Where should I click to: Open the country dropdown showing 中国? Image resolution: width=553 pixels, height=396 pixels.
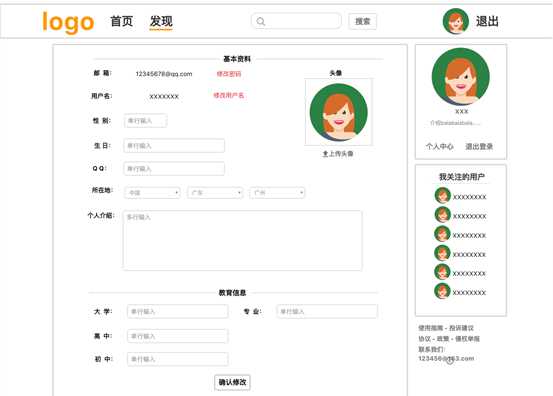[x=152, y=193]
